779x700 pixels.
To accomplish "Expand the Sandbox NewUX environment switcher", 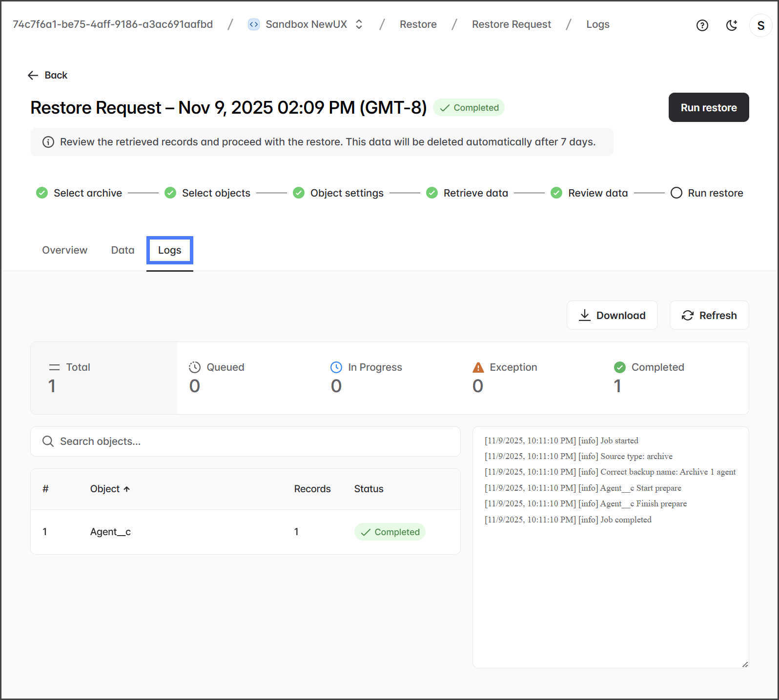I will pyautogui.click(x=359, y=24).
